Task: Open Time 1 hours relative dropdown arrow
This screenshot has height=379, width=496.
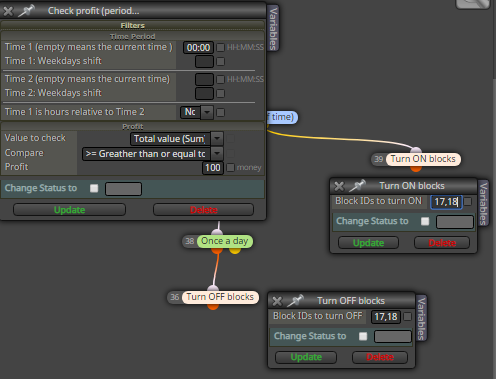Action: (x=207, y=112)
